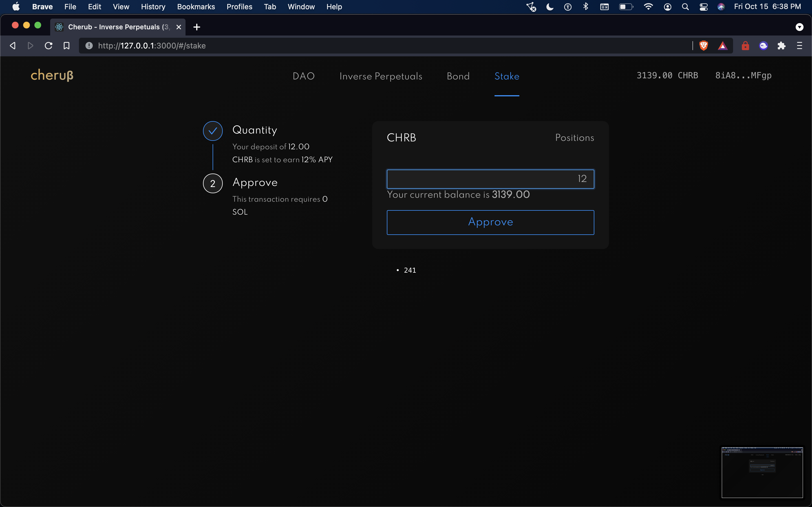This screenshot has width=812, height=507.
Task: Toggle Do Not Disturb moon icon
Action: pos(550,7)
